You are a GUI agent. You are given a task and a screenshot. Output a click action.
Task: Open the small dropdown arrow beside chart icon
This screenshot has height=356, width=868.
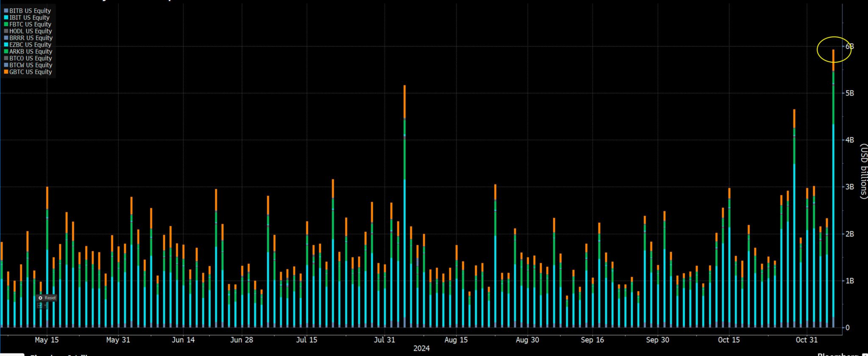[x=45, y=305]
